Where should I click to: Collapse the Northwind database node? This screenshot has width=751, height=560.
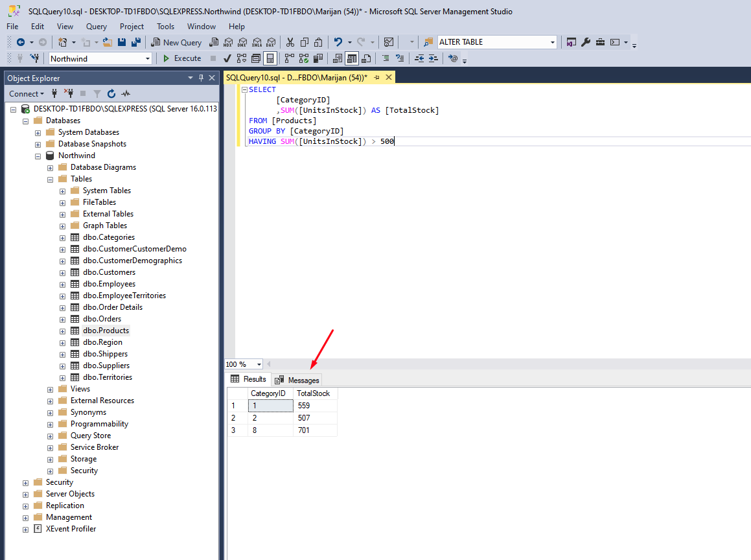(x=38, y=156)
